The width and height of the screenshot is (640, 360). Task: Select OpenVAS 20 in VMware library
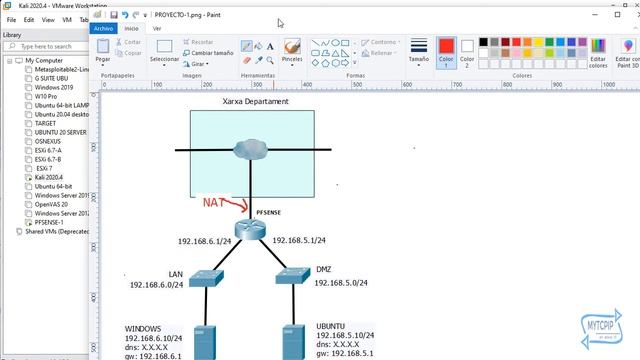[51, 204]
